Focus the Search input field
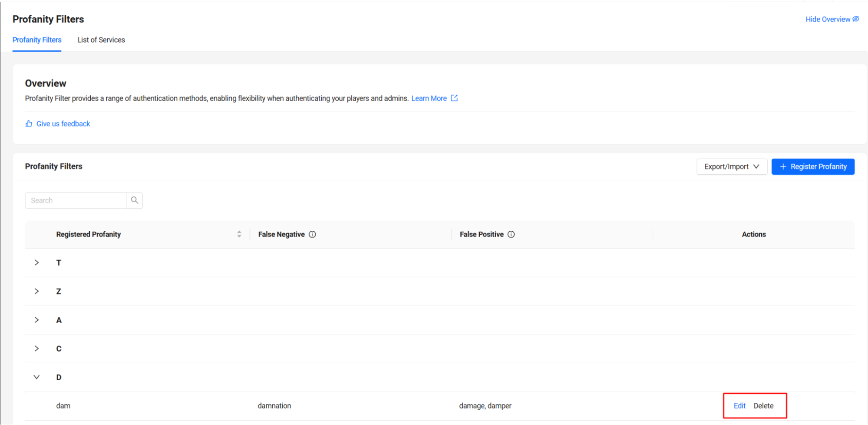868x425 pixels. 76,200
